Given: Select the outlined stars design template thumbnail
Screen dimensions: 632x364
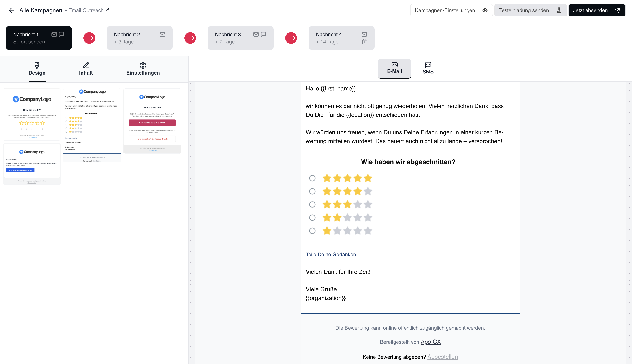Looking at the screenshot, I should tap(32, 115).
